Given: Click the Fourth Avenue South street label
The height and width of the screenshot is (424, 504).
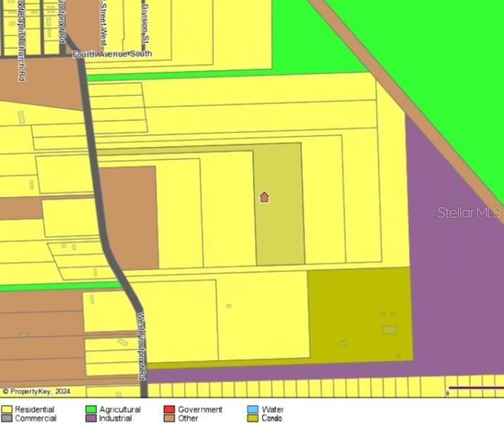Looking at the screenshot, I should (x=111, y=54).
